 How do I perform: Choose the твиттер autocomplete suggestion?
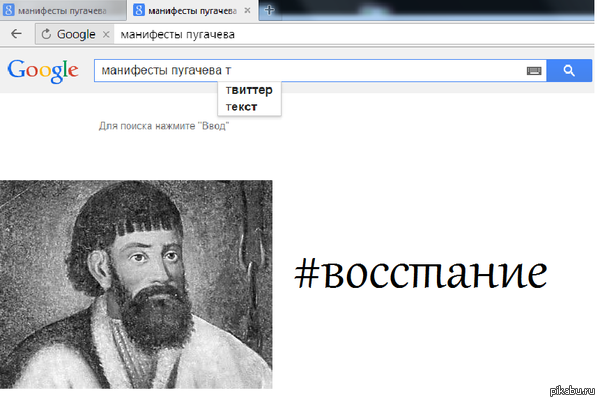tap(249, 91)
